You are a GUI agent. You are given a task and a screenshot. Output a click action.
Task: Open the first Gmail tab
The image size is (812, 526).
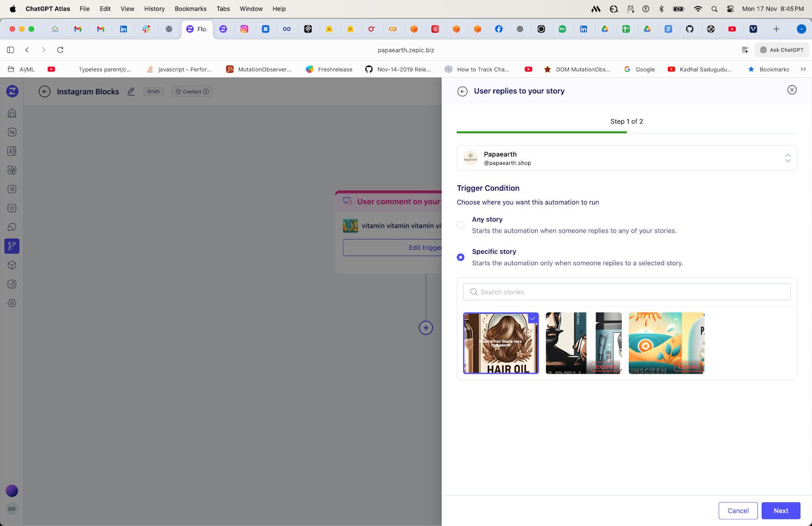pos(78,29)
